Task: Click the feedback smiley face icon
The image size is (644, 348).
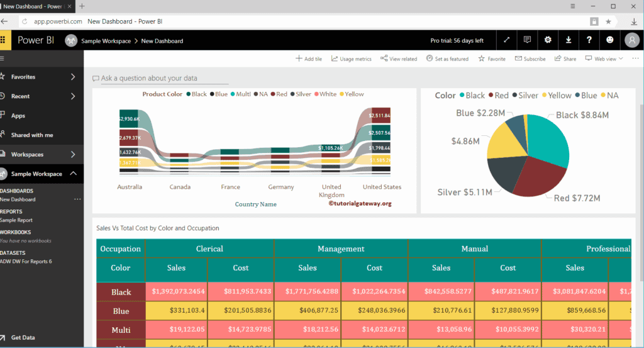Action: [610, 40]
